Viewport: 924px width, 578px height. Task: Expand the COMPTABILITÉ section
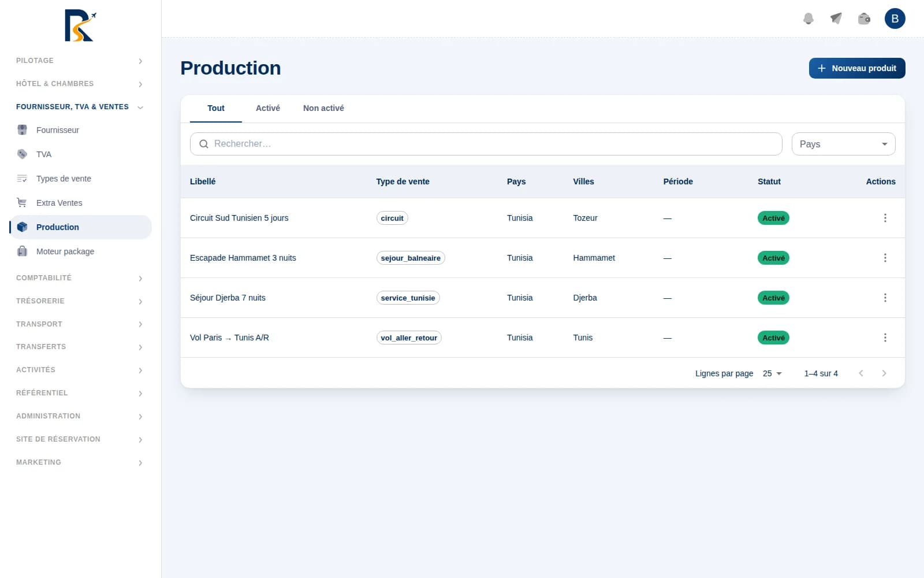80,278
